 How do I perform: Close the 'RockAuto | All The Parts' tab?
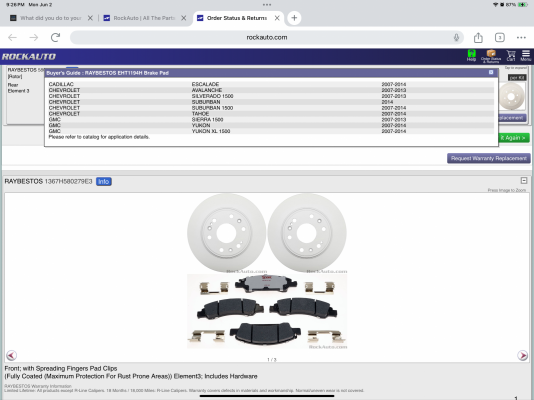click(x=184, y=18)
